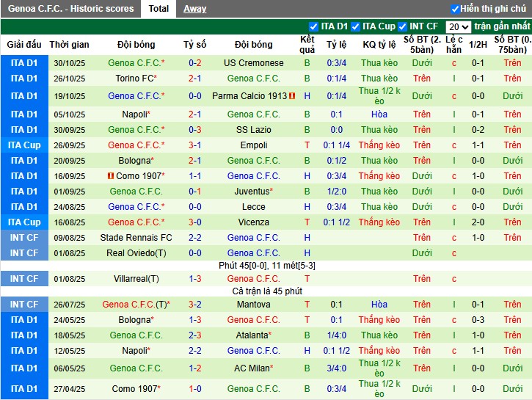Click the INT CF label on 26/07/25 row
This screenshot has width=532, height=400.
click(24, 305)
